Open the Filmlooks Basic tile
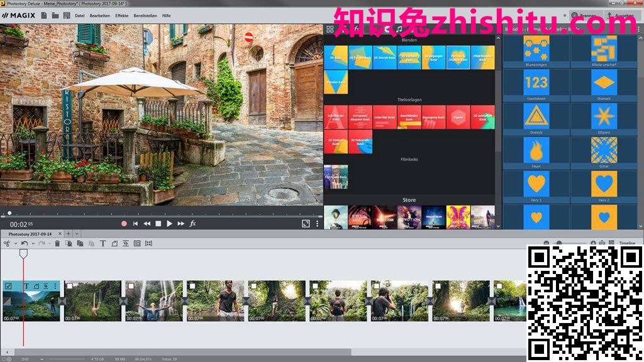644x362 pixels. click(336, 177)
